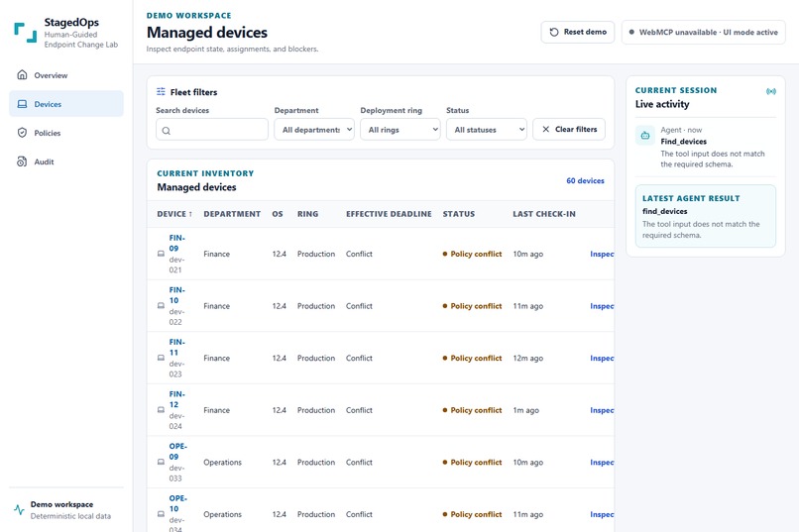Click the laptop icon in the FIN-12 row
The width and height of the screenshot is (799, 532).
(161, 410)
